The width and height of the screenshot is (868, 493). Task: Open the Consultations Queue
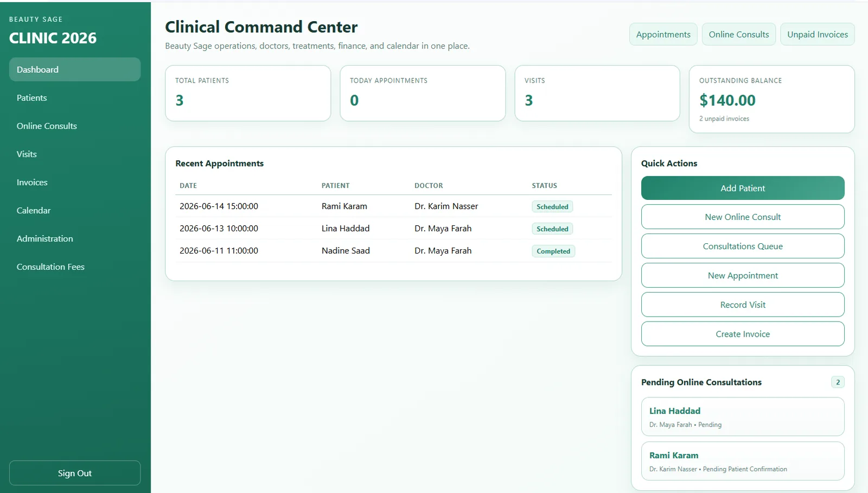point(743,246)
